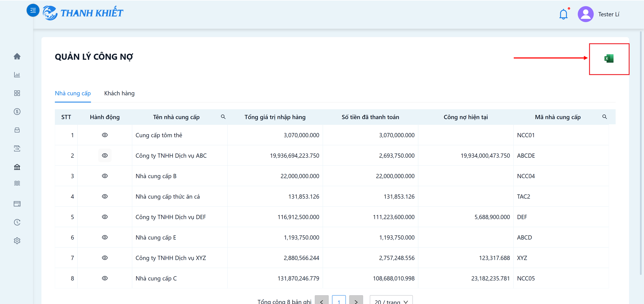Click the Nhà cung cấp thức ăn cá name
Screen dimensions: 644x304
[x=168, y=197]
